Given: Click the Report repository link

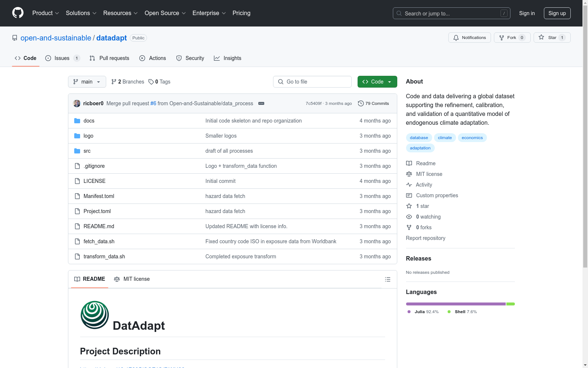Looking at the screenshot, I should click(x=426, y=238).
